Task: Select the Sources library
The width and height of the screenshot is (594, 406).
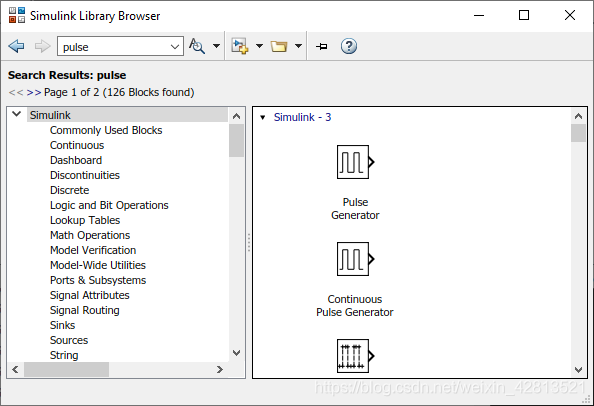Action: (69, 340)
